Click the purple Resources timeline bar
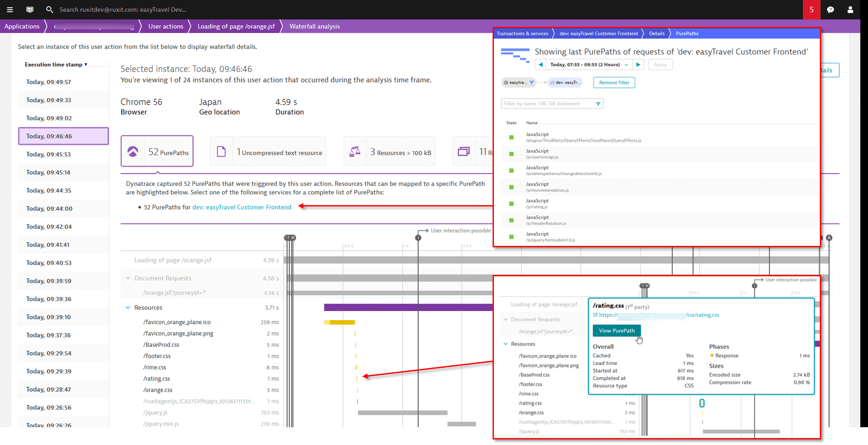Image resolution: width=868 pixels, height=445 pixels. click(408, 308)
